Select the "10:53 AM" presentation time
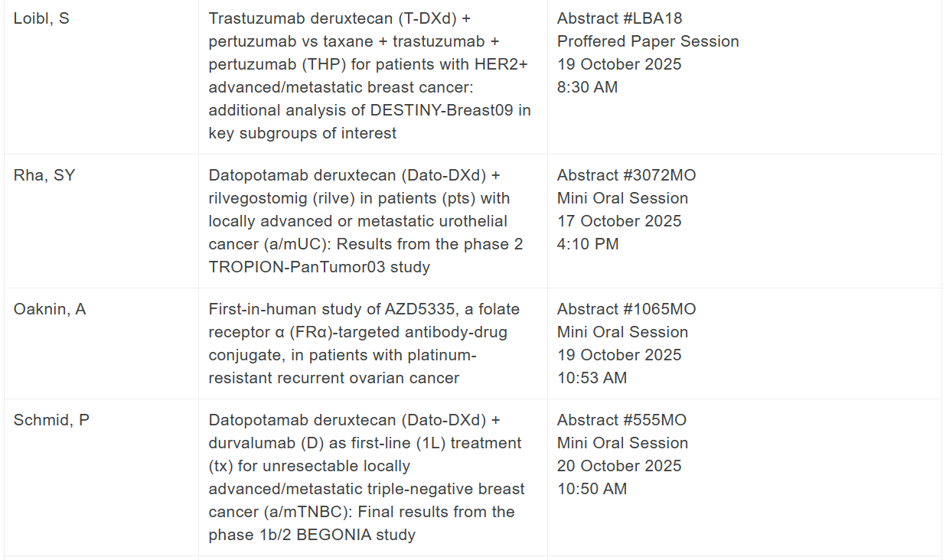The image size is (946, 560). pyautogui.click(x=592, y=378)
